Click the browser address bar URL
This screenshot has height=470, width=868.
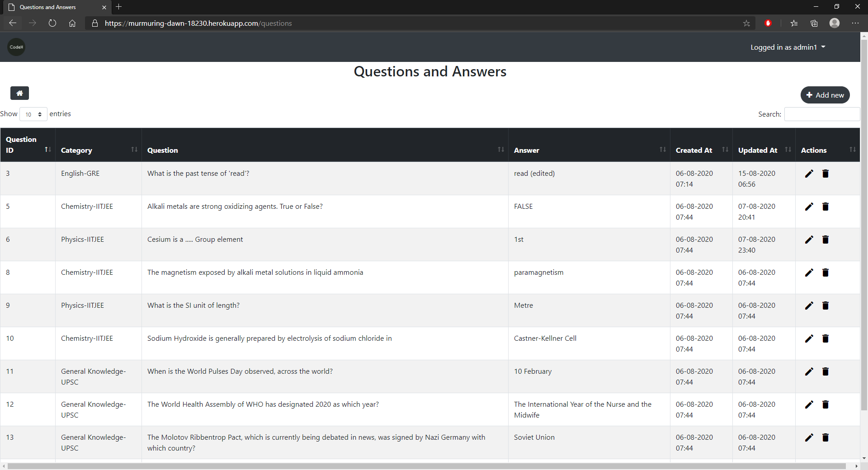(x=198, y=23)
